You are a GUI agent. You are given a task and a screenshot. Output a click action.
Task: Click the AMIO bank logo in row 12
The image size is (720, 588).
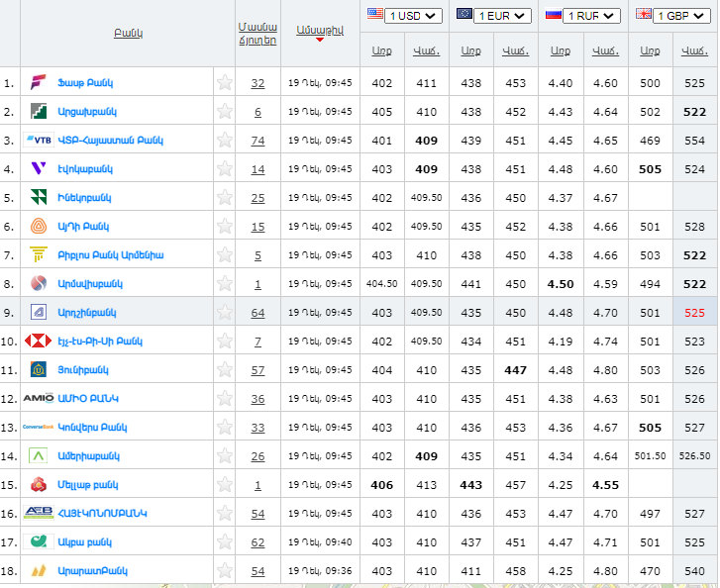coord(39,398)
